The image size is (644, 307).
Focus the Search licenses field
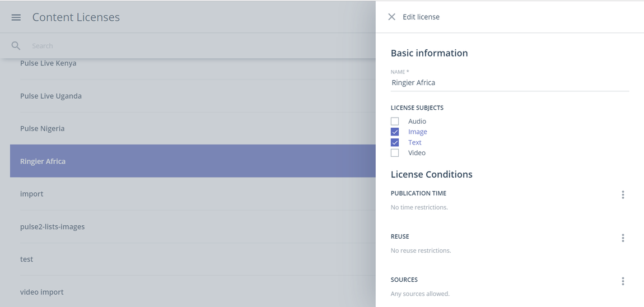pyautogui.click(x=201, y=45)
